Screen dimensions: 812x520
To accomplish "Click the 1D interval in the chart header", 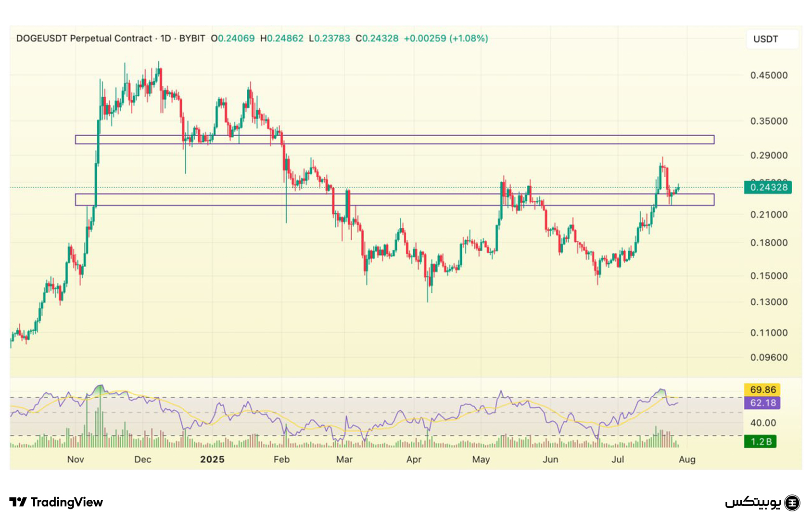I will tap(165, 39).
